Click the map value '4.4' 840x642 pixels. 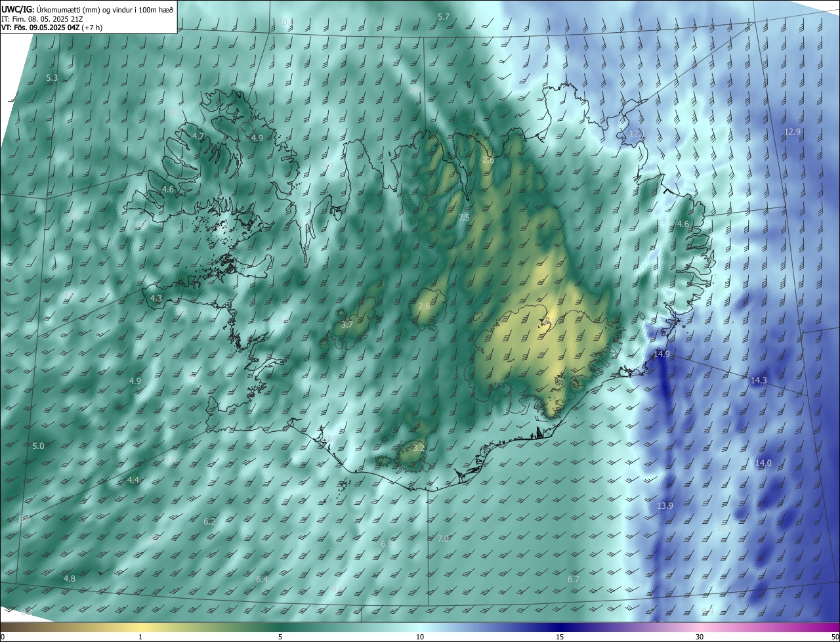click(x=133, y=480)
